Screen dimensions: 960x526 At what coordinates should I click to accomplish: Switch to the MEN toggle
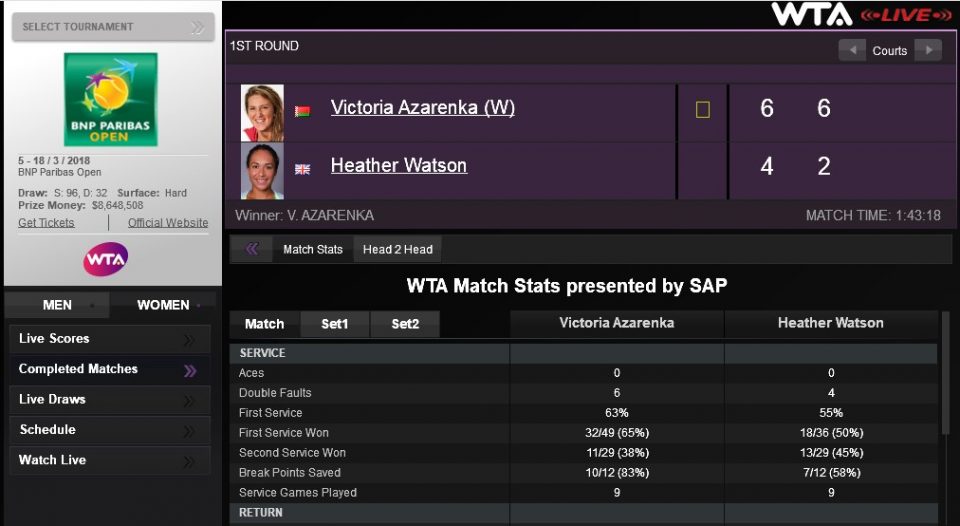tap(58, 305)
